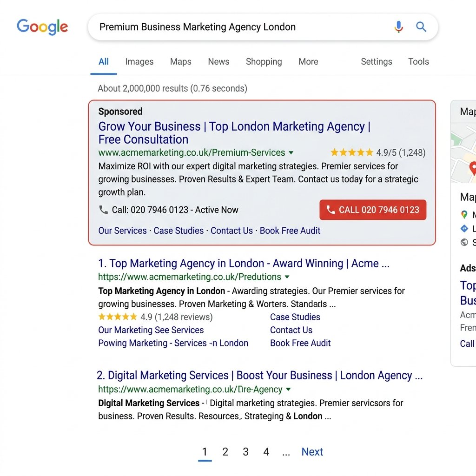This screenshot has width=476, height=476.
Task: Open result '2. Digital Marketing Services'
Action: [x=259, y=376]
